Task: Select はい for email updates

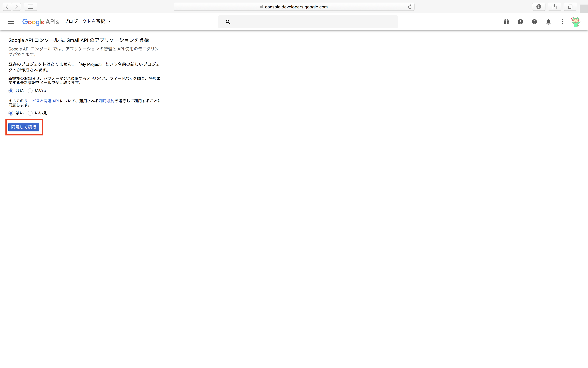Action: pos(11,91)
